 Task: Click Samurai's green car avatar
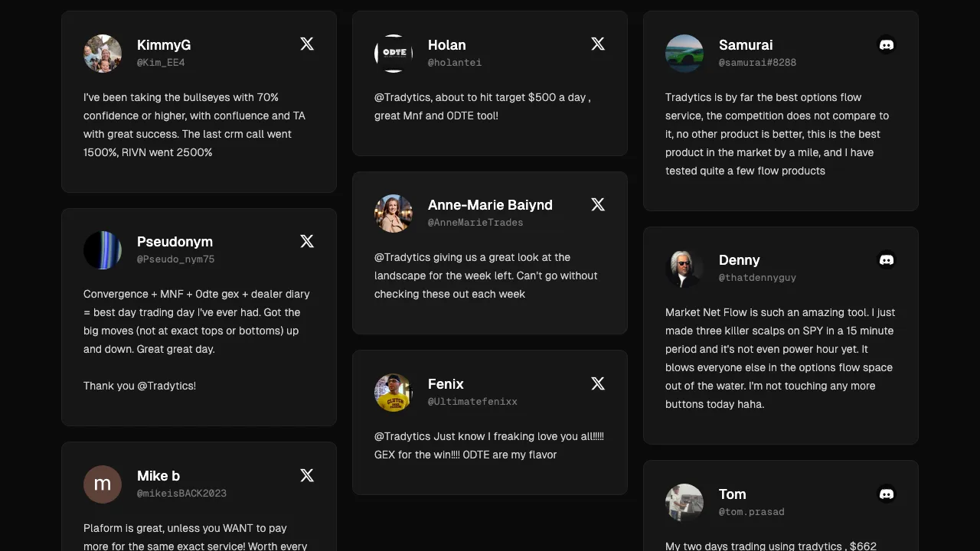pyautogui.click(x=684, y=54)
